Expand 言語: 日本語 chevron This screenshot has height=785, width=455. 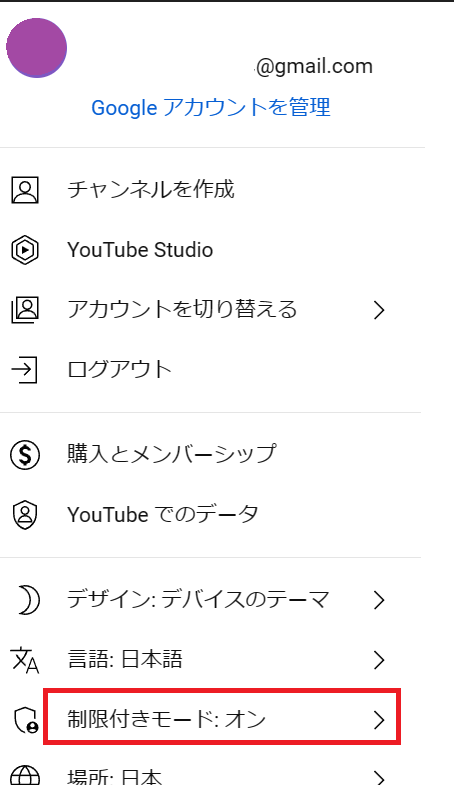point(379,660)
